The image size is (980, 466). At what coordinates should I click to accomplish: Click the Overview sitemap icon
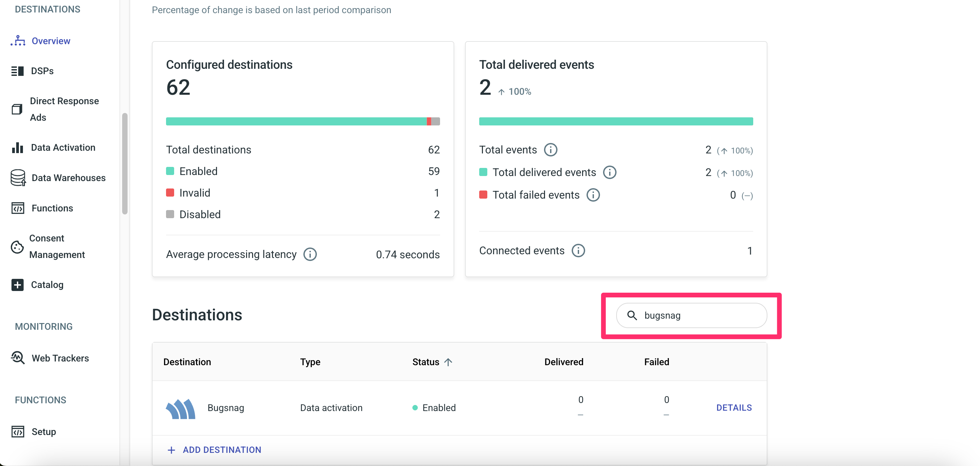click(x=18, y=41)
